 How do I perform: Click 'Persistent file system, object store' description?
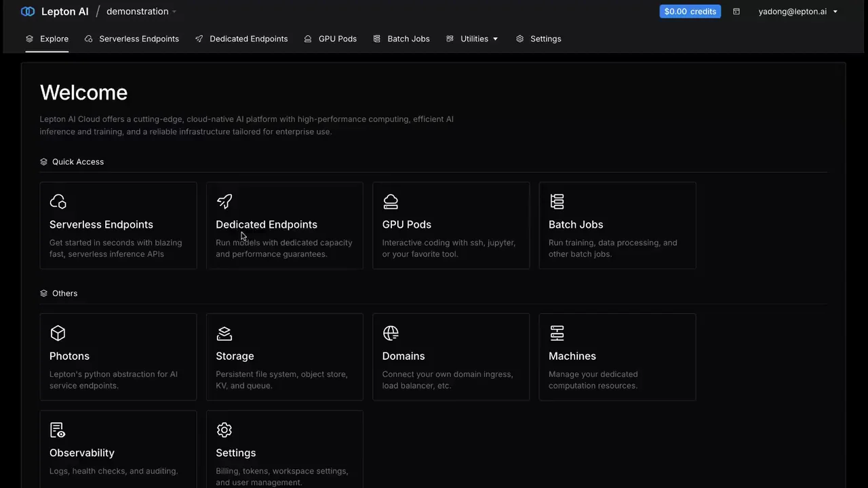pos(281,380)
